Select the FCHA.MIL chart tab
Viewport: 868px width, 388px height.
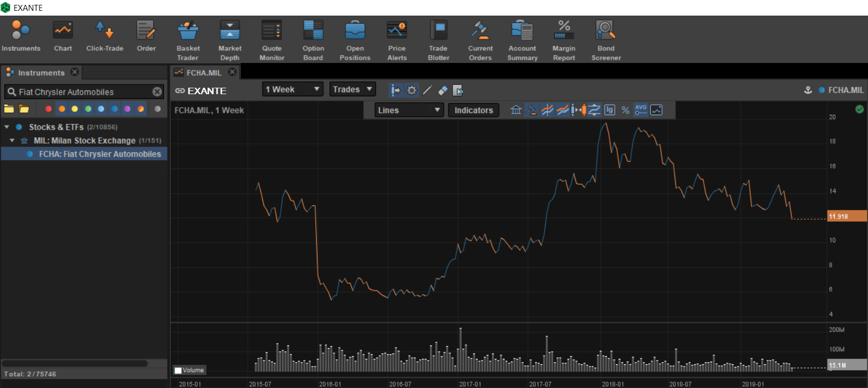(x=204, y=73)
